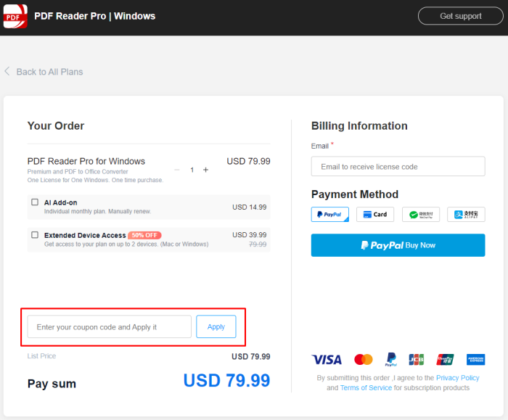
Task: Increase quantity with the plus icon
Action: click(x=205, y=170)
